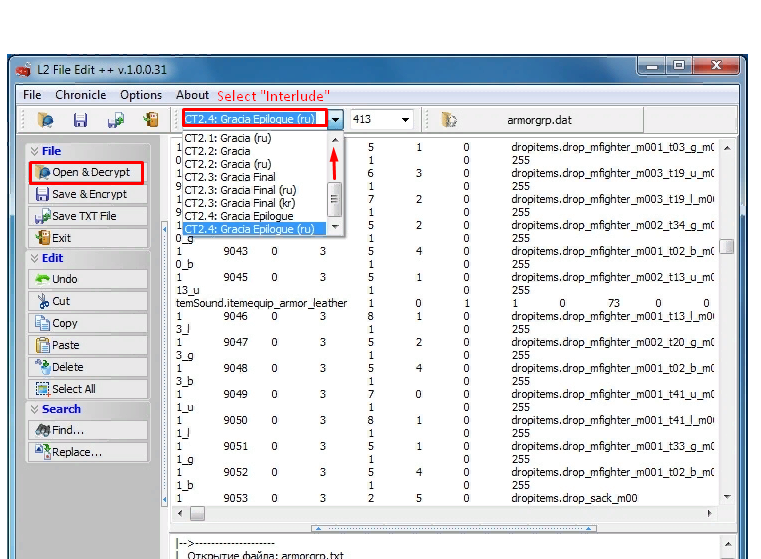Screen dimensions: 761x559
Task: Click the L2 File Edit title bar icon
Action: pyautogui.click(x=24, y=70)
